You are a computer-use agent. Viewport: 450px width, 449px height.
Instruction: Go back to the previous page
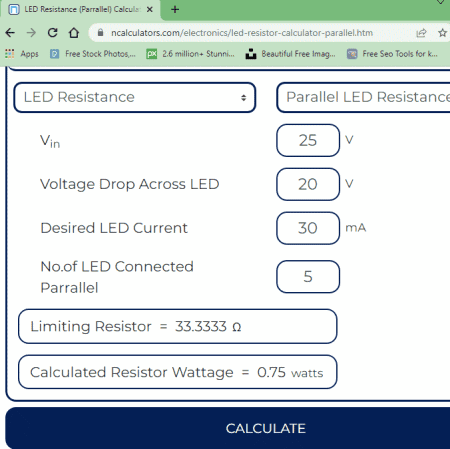[10, 33]
